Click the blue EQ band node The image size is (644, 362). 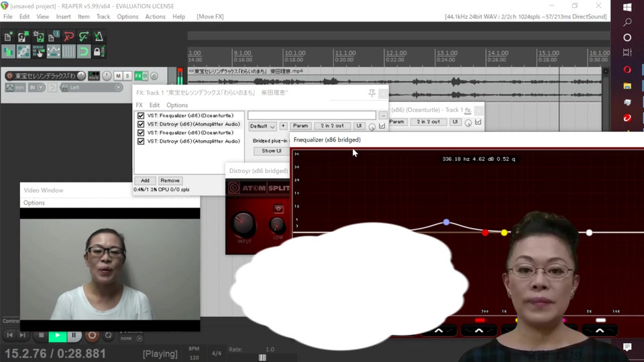(447, 222)
